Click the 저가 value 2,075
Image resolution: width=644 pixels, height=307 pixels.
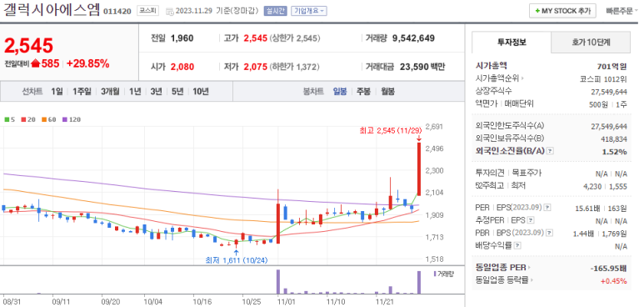256,67
